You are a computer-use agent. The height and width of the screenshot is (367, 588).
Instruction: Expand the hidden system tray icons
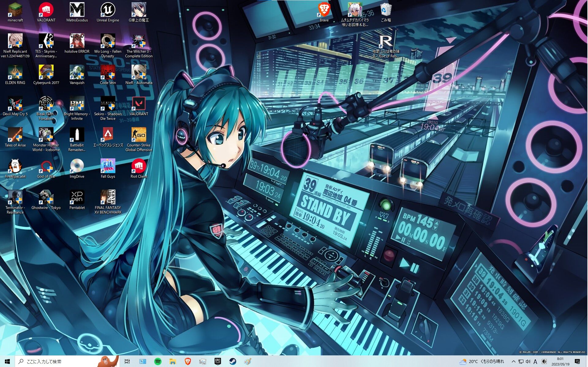(514, 361)
